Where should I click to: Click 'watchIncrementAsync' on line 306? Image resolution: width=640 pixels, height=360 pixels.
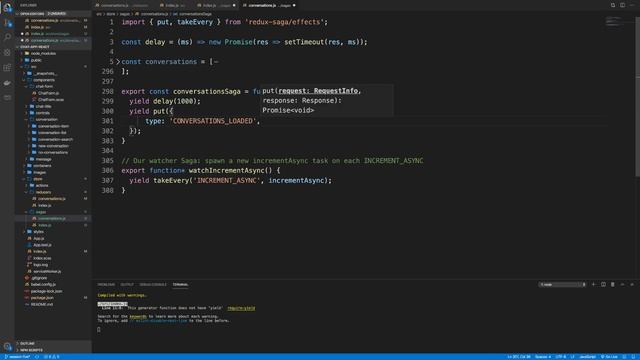pyautogui.click(x=226, y=170)
